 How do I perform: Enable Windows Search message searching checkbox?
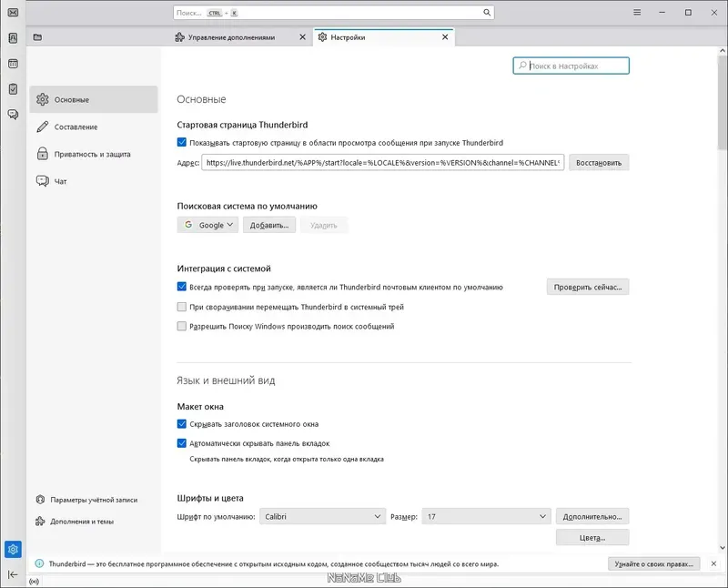[x=181, y=327]
